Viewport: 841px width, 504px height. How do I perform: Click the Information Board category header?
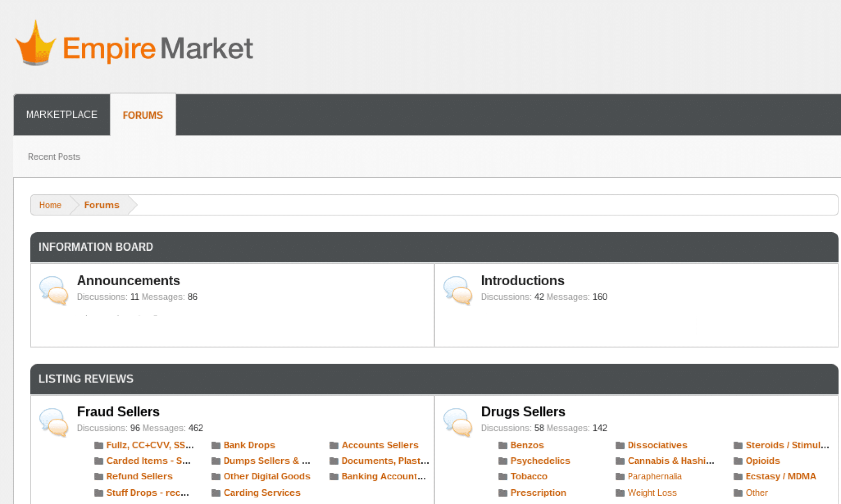[96, 247]
